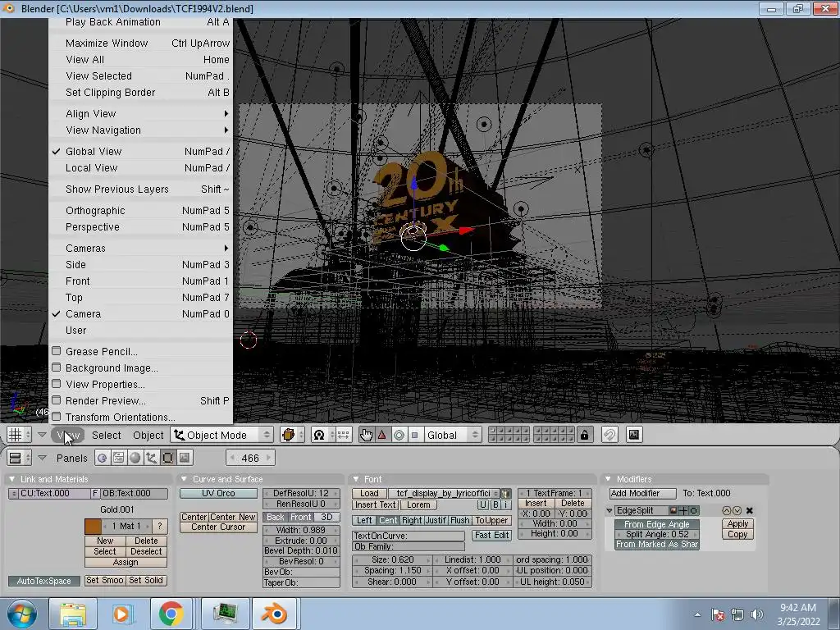Select the translate manipulator triangle icon
This screenshot has width=840, height=630.
382,435
